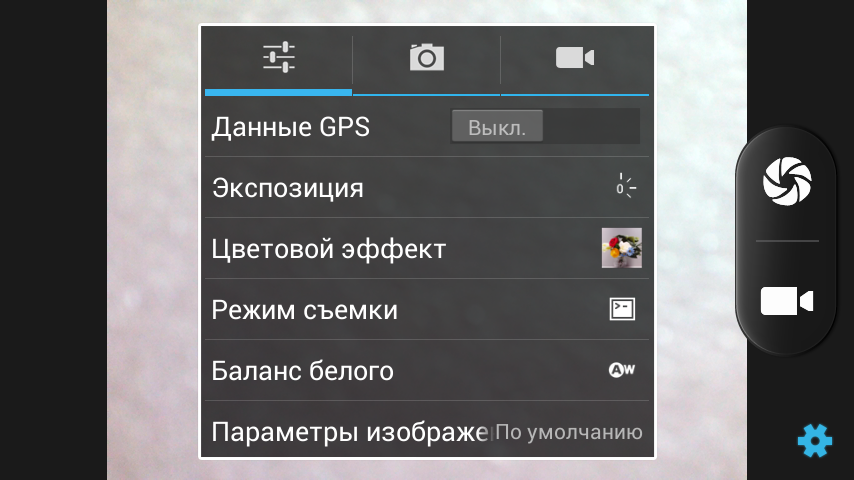Open the Цветовой эффект option
Image resolution: width=854 pixels, height=480 pixels.
[x=427, y=248]
